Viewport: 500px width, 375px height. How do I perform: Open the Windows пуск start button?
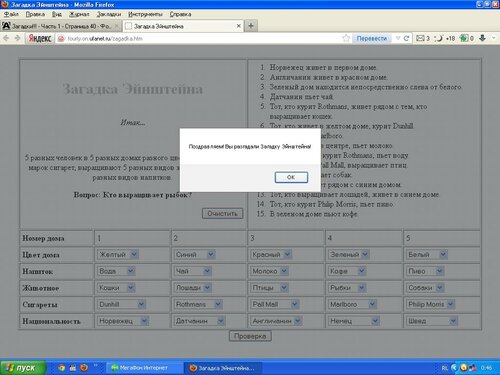tap(22, 368)
